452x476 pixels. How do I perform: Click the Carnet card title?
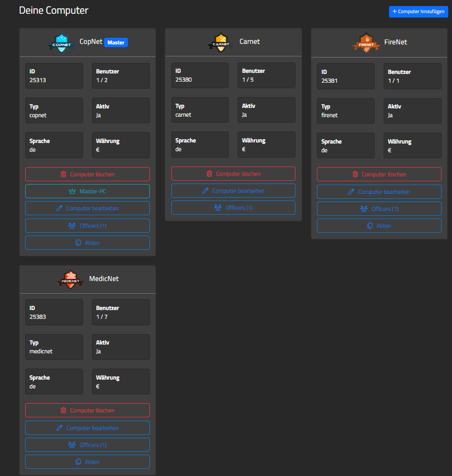[x=250, y=42]
